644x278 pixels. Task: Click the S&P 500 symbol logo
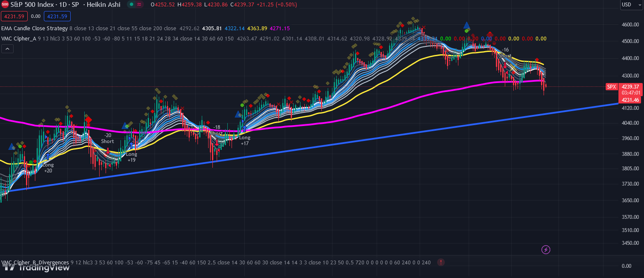coord(5,5)
